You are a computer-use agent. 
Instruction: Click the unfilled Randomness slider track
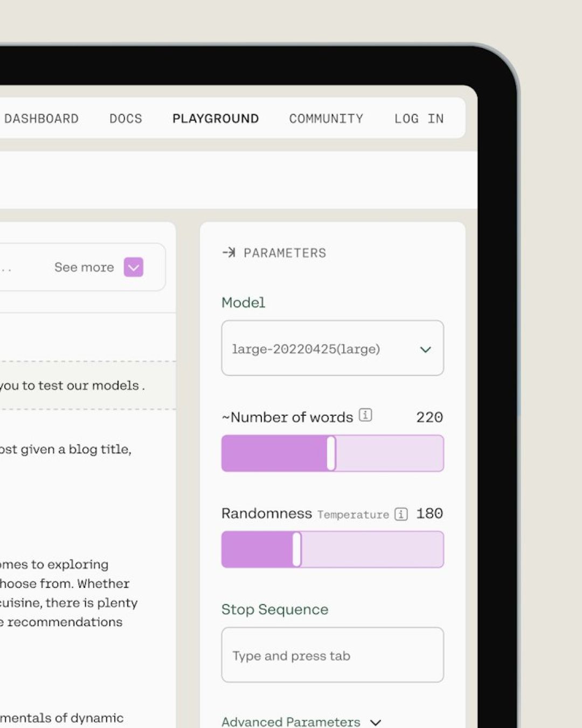click(372, 550)
